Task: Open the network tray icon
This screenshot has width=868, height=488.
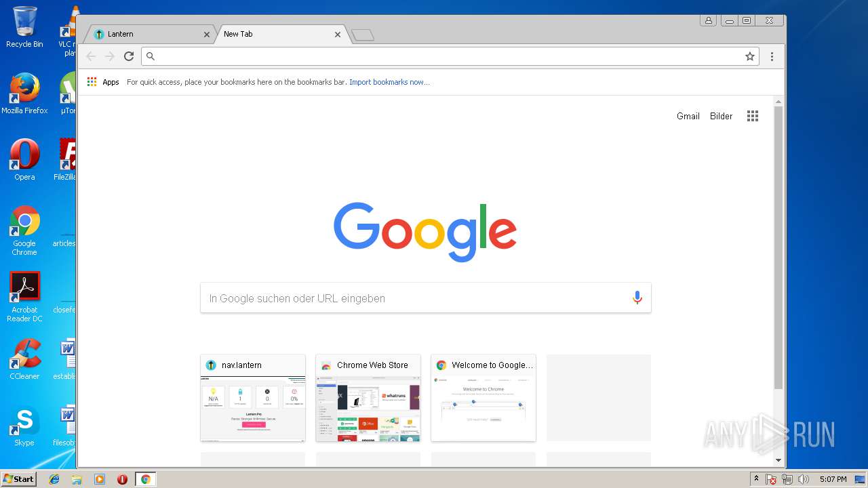Action: tap(787, 479)
